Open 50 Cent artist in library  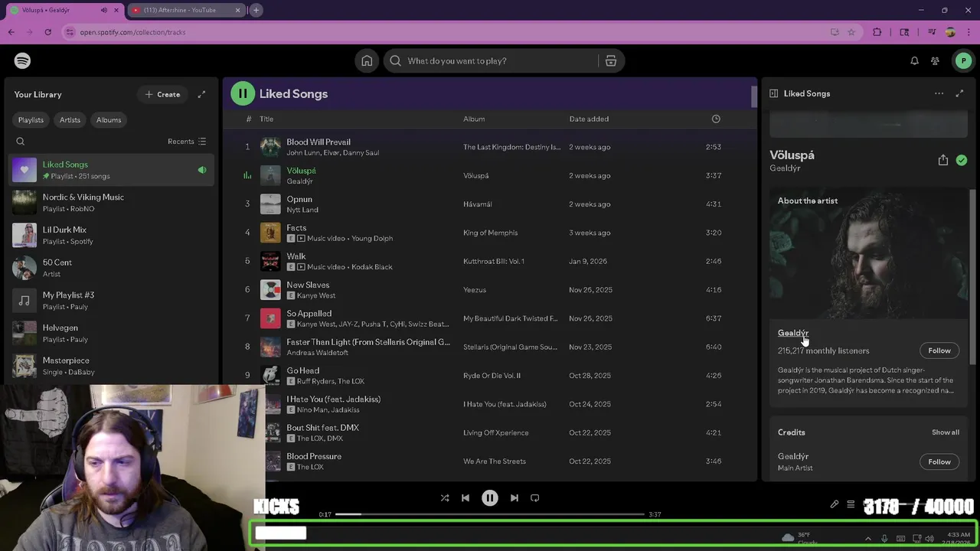coord(112,268)
